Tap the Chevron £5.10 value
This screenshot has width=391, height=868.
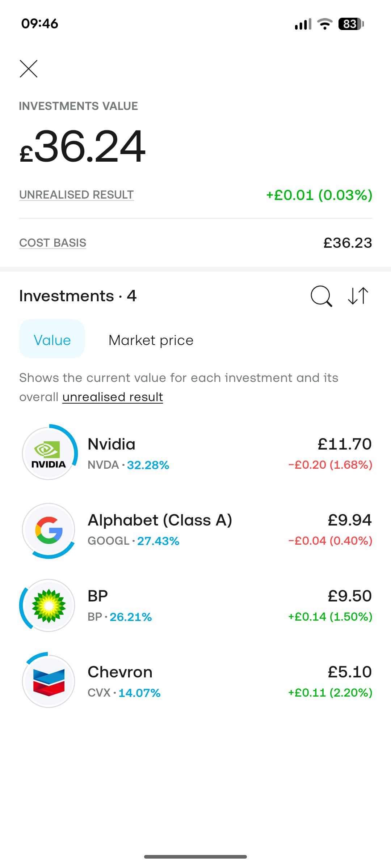point(350,672)
